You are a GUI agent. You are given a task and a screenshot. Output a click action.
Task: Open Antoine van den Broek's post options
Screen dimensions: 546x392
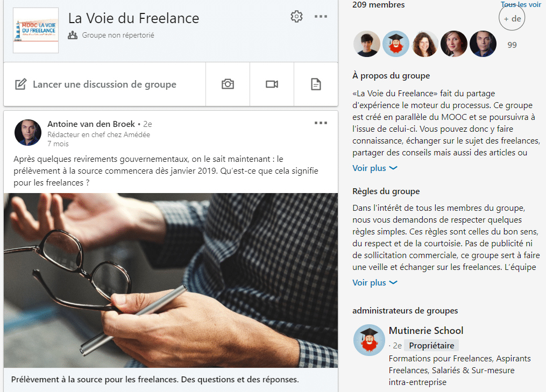321,123
